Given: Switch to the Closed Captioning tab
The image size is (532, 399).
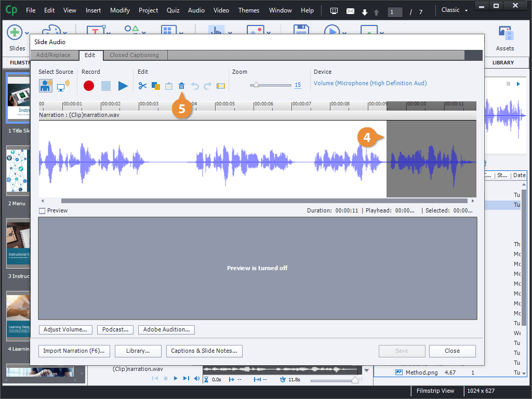Looking at the screenshot, I should click(x=134, y=55).
